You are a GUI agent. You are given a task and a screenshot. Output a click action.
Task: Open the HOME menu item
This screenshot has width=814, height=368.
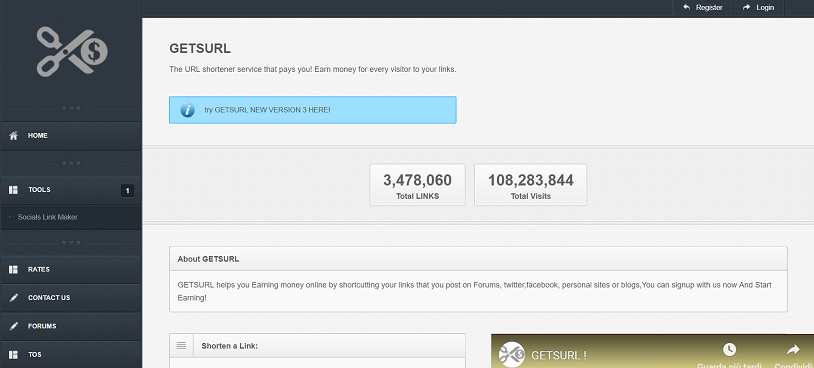point(71,135)
